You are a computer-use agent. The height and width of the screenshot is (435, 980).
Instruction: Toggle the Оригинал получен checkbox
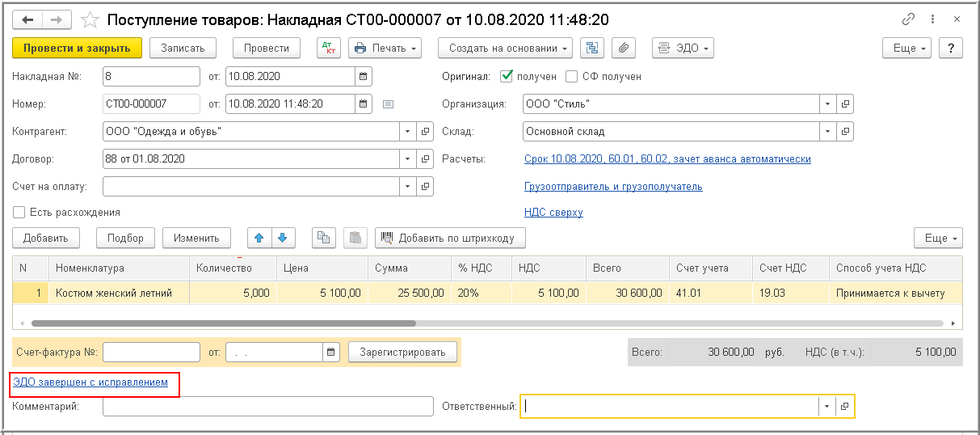point(507,76)
